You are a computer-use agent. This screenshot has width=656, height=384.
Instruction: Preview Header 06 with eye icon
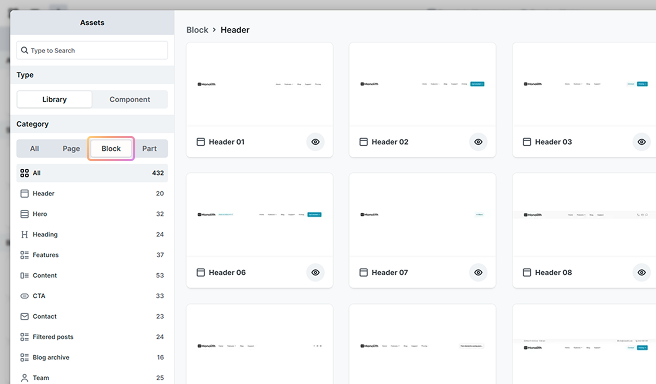click(x=315, y=272)
